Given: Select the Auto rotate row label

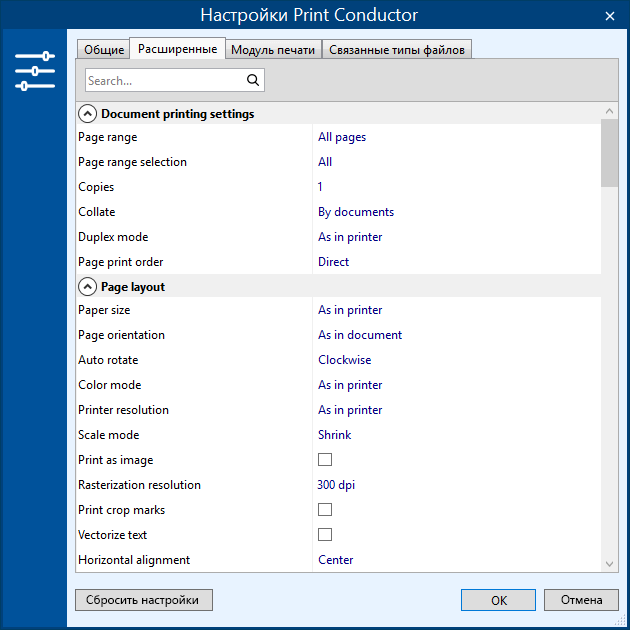Looking at the screenshot, I should point(108,360).
